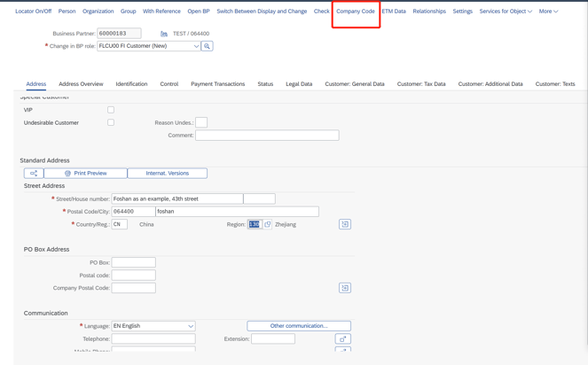Viewport: 588px width, 365px height.
Task: Click the business partner icon before TEST / 064400
Action: pyautogui.click(x=164, y=34)
